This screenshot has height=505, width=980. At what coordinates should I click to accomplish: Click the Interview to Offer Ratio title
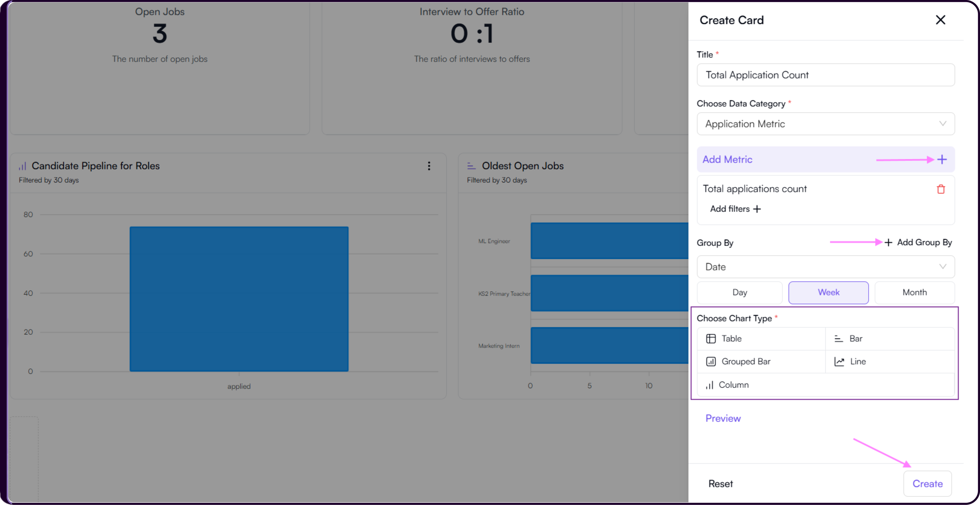coord(472,12)
